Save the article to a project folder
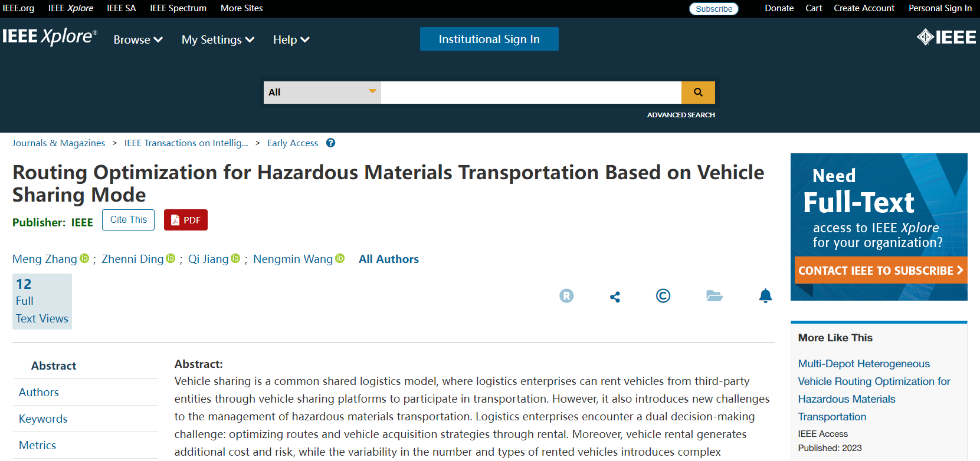The height and width of the screenshot is (461, 980). [x=714, y=297]
